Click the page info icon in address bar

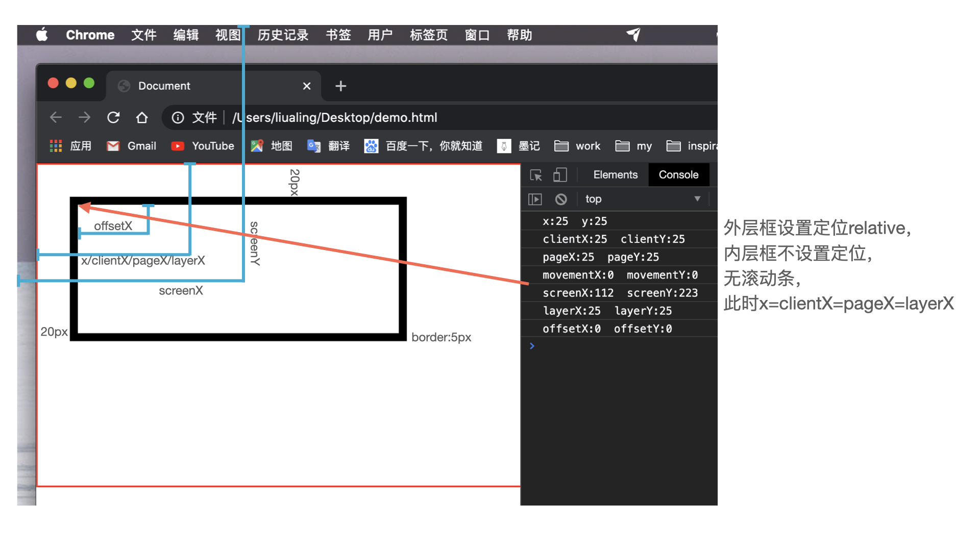click(177, 117)
